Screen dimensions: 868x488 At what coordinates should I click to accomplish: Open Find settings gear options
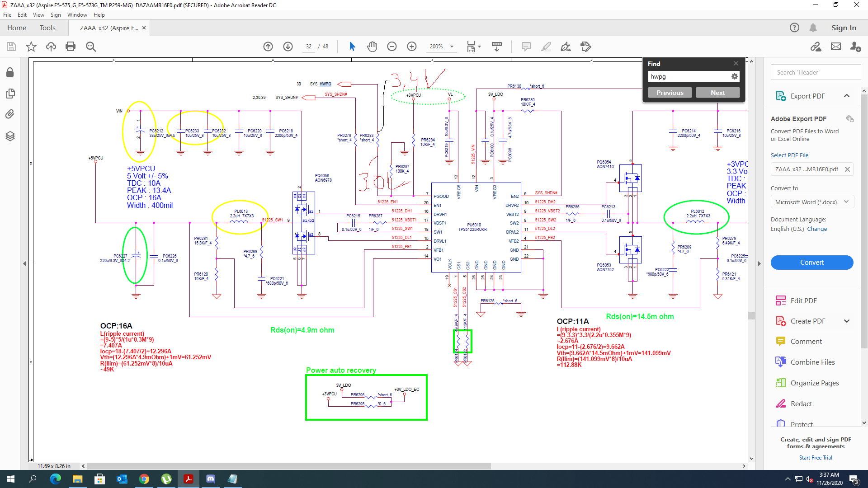point(735,76)
